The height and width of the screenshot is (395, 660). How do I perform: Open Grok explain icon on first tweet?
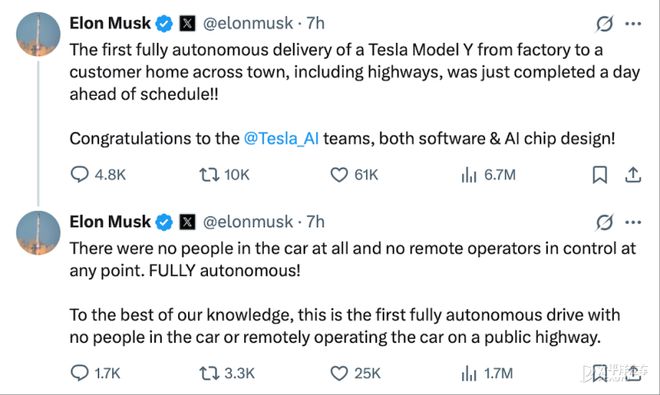coord(604,24)
